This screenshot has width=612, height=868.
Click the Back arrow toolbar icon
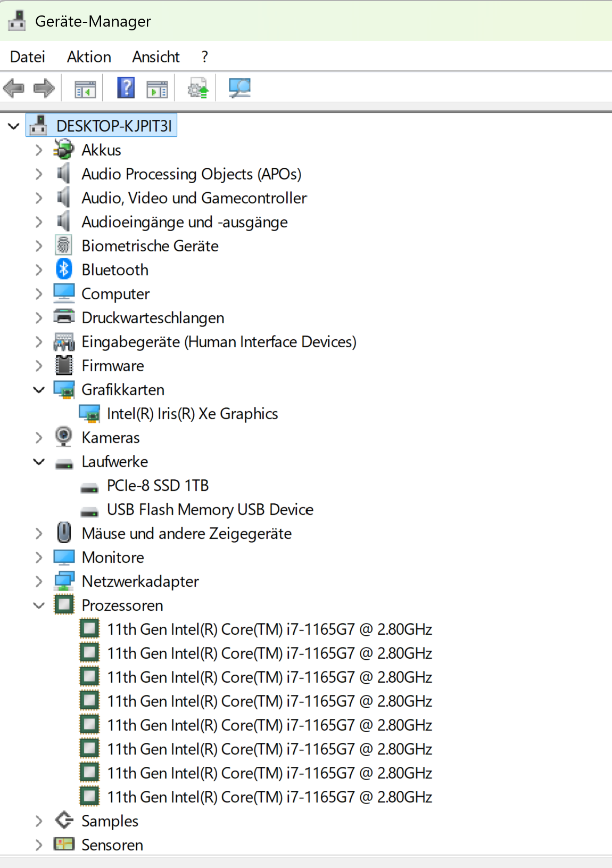click(14, 88)
